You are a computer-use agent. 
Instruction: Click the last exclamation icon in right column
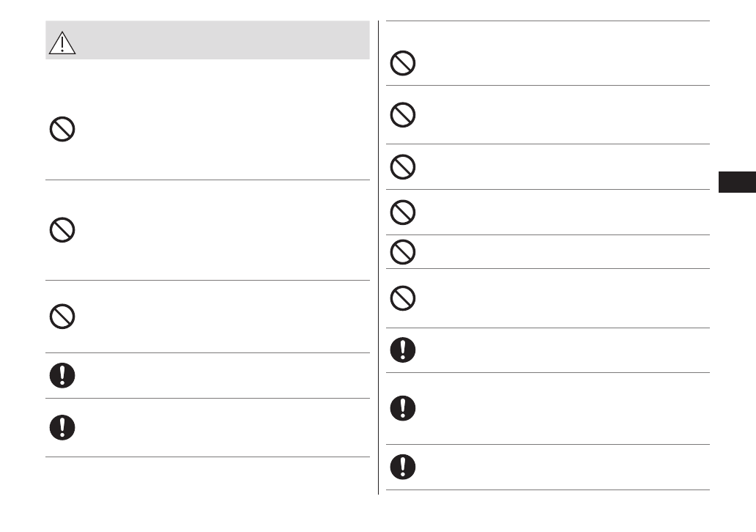(403, 467)
